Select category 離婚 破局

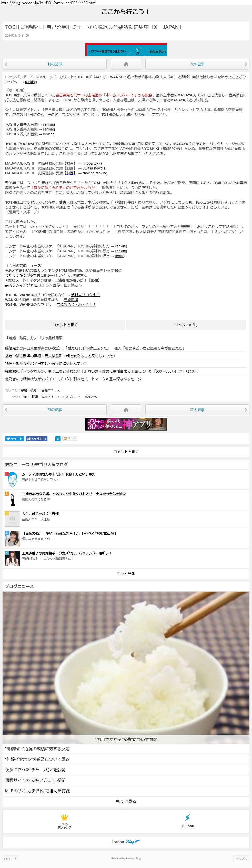pyautogui.click(x=29, y=390)
